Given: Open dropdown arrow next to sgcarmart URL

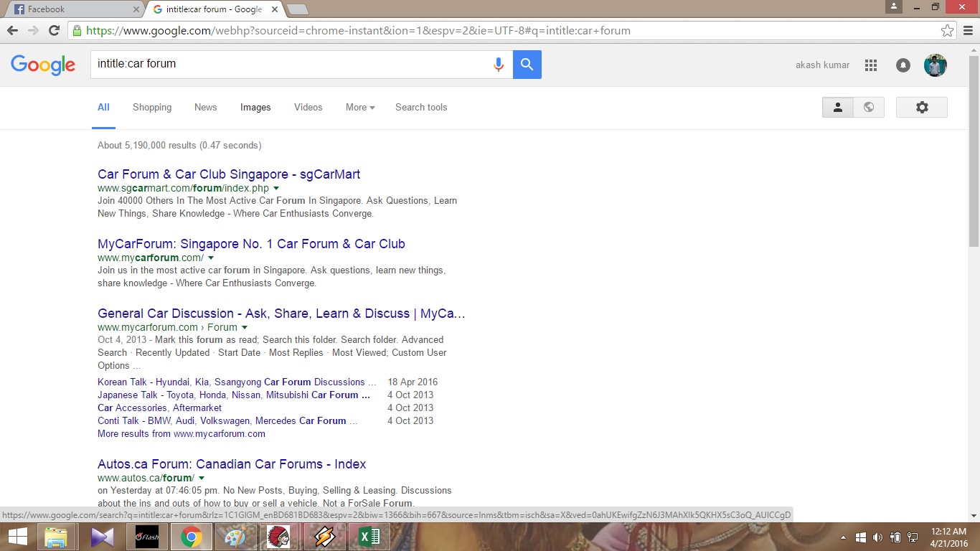Looking at the screenshot, I should 276,188.
